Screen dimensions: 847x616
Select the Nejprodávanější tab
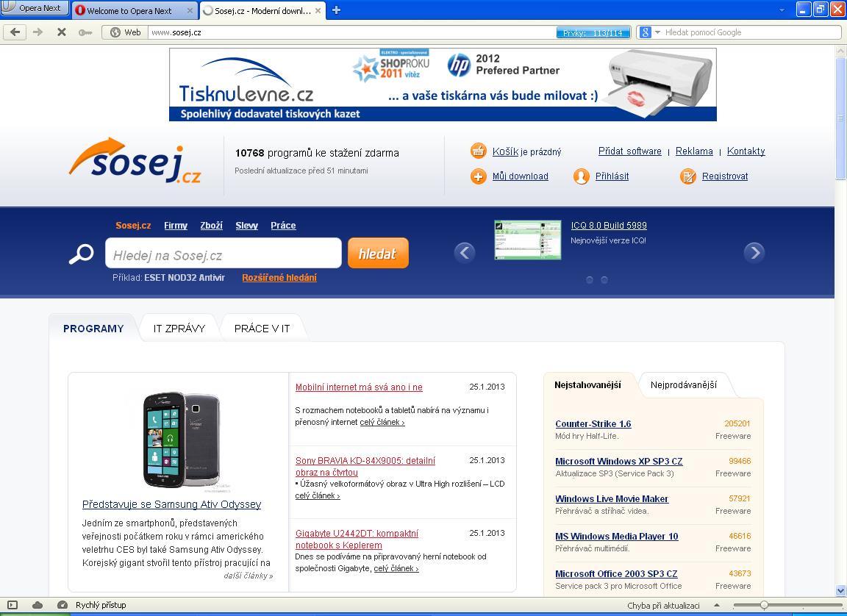point(684,385)
